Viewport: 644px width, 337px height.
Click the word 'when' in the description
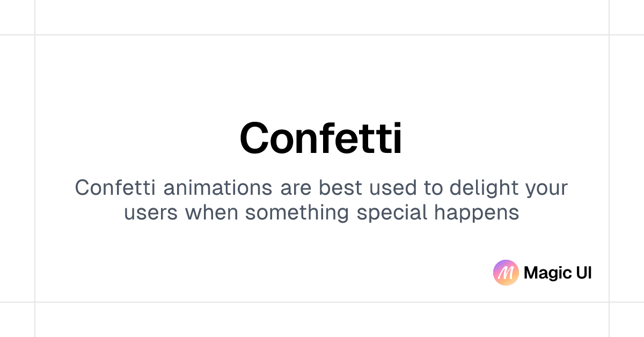click(x=211, y=213)
